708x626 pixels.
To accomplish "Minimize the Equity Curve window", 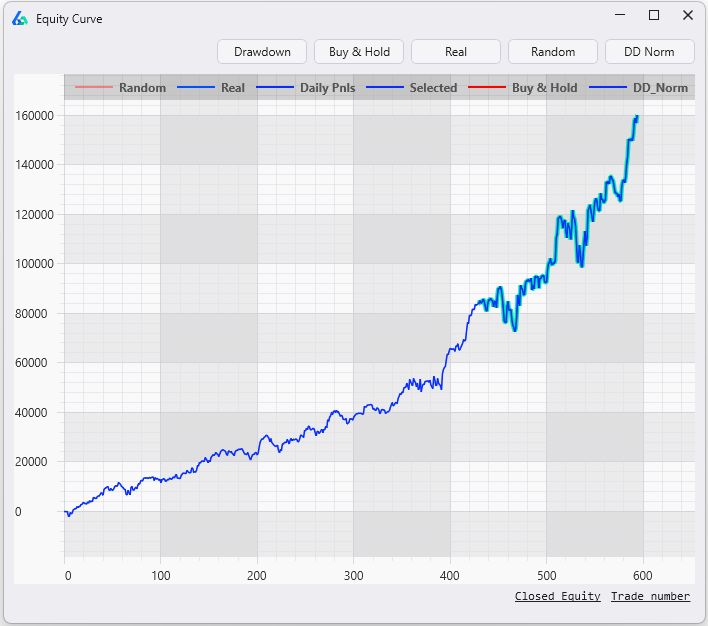I will coord(621,15).
